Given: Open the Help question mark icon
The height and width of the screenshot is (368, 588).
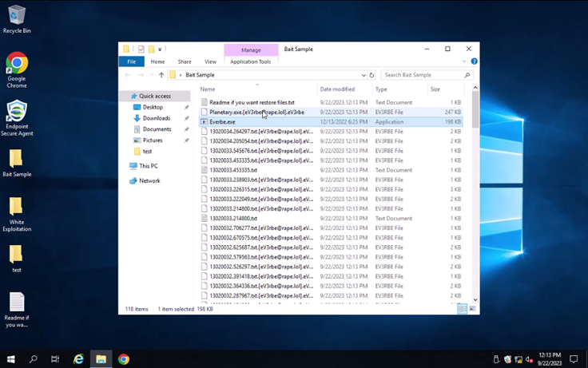Looking at the screenshot, I should pyautogui.click(x=475, y=61).
